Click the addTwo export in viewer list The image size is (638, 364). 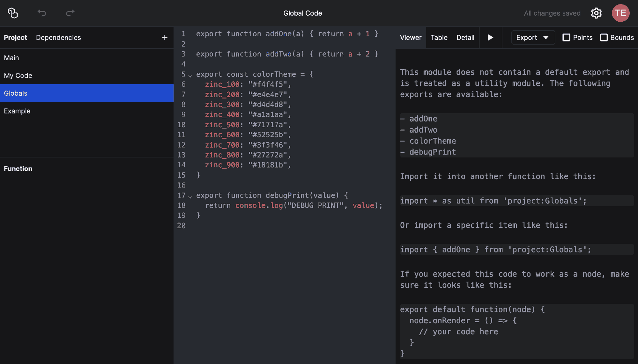click(x=423, y=130)
